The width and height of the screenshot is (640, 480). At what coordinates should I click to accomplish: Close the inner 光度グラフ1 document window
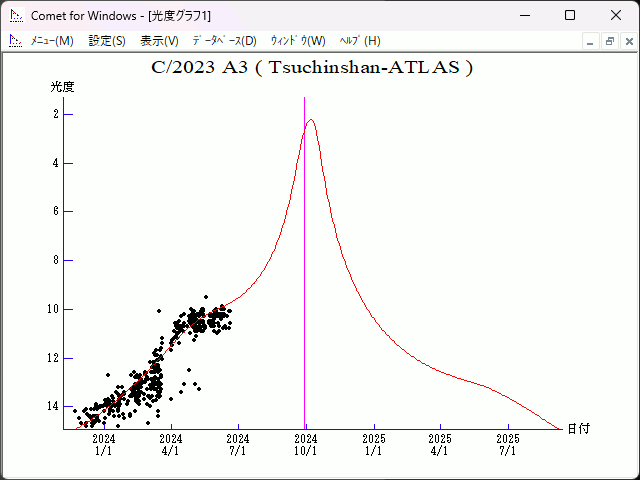(x=629, y=41)
